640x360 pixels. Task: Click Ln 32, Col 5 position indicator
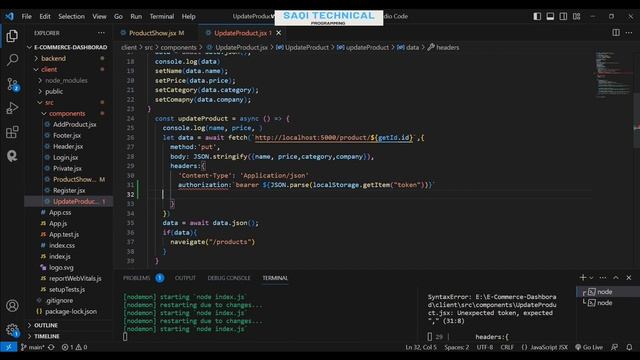click(421, 347)
